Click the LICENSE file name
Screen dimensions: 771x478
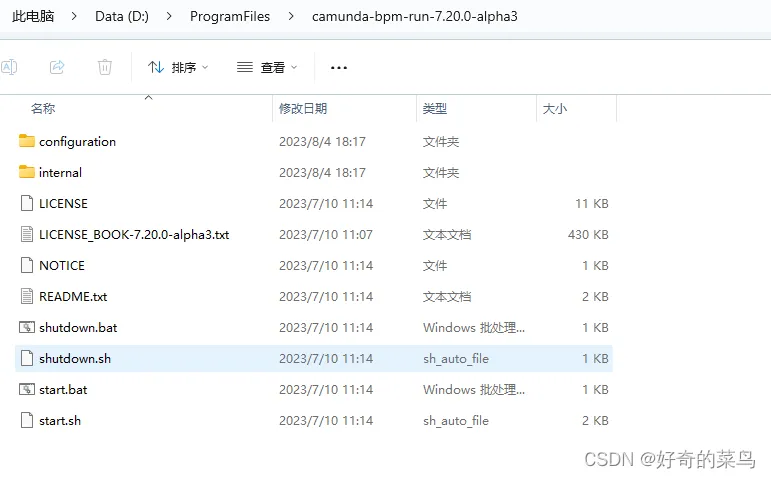click(63, 204)
